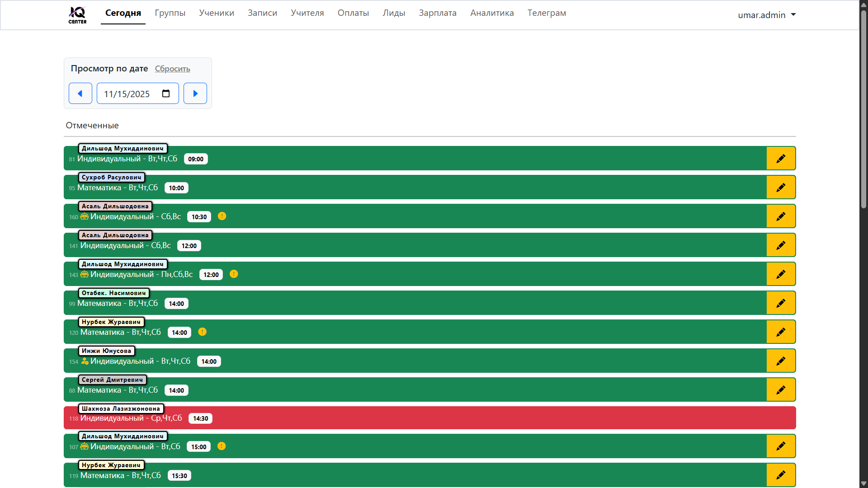Click pencil icon for group 95 Математика
This screenshot has width=868, height=488.
781,188
